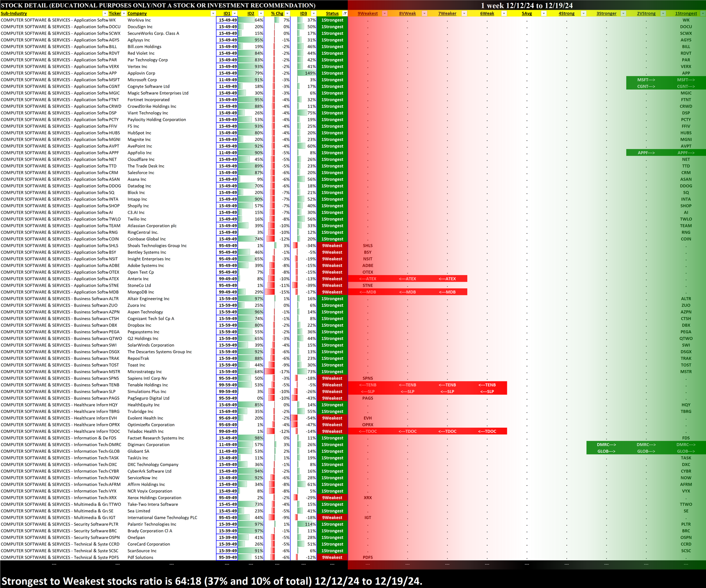The width and height of the screenshot is (706, 588).
Task: Select the 2VStrong column header
Action: tap(646, 13)
